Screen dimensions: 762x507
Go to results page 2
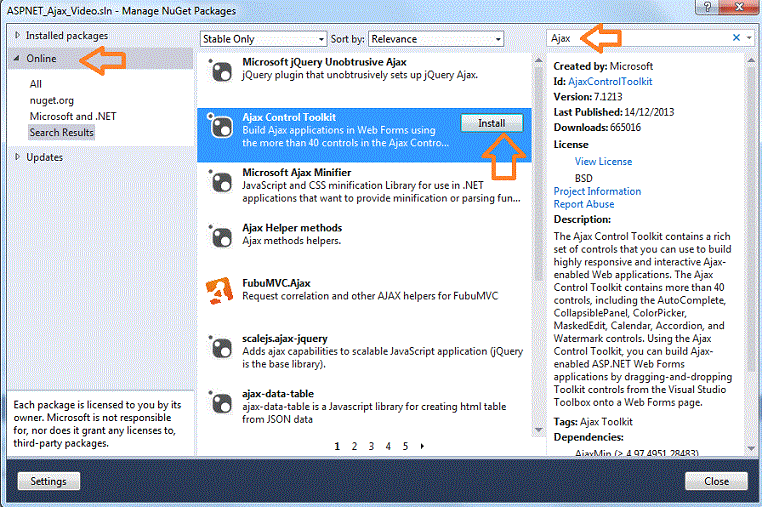354,446
